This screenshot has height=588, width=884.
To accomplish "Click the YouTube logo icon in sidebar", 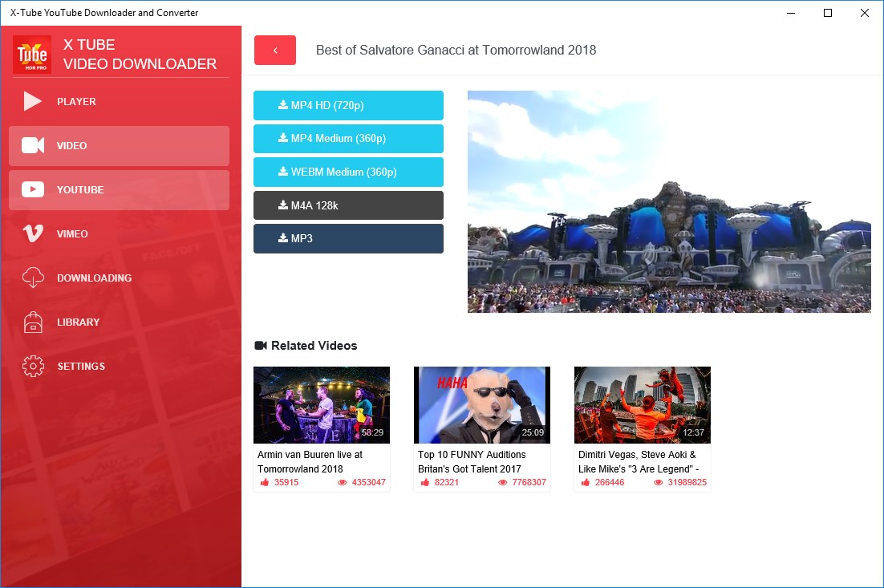I will coord(33,189).
